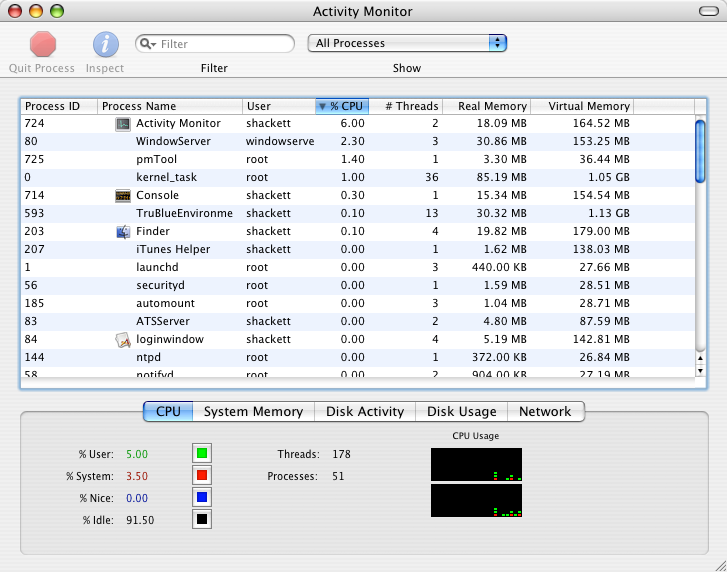The image size is (727, 572).
Task: Open the Inspect info icon
Action: coord(106,45)
